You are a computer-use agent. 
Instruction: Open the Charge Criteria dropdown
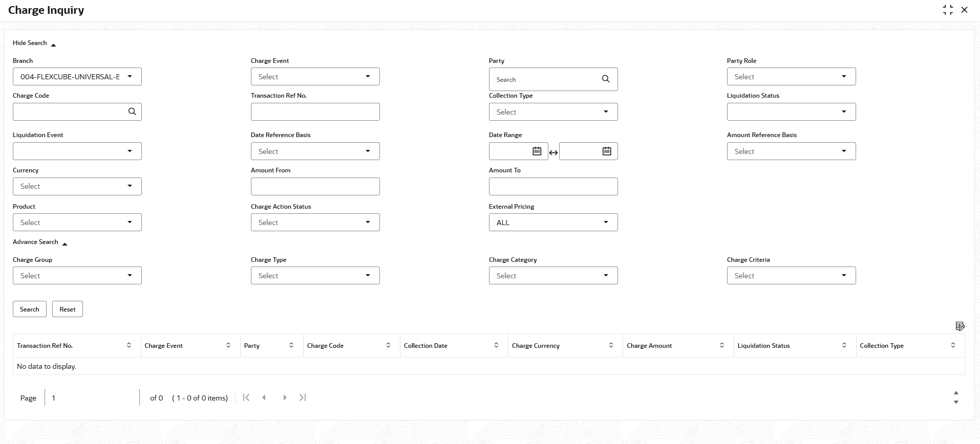coord(792,276)
